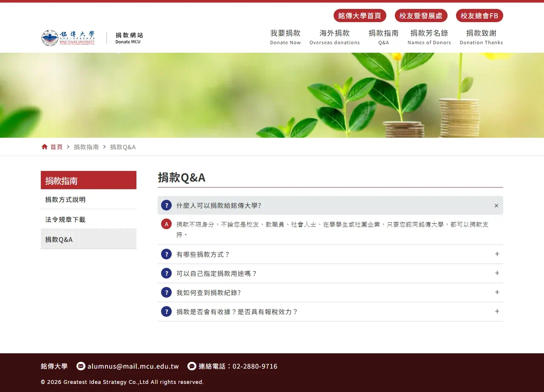This screenshot has height=392, width=544.
Task: Click the question icon on 什麼人可以捐款給銘傳大學
Action: point(166,205)
